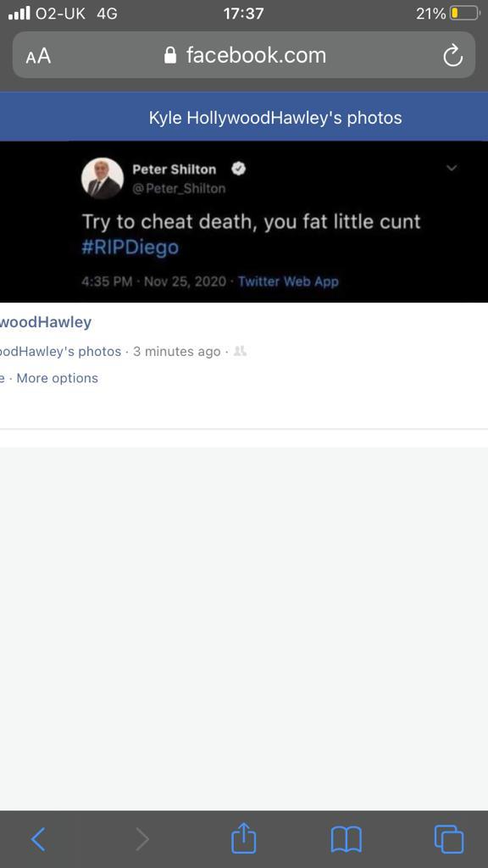Show open tabs with tabs icon
488x868 pixels.
coord(449,839)
